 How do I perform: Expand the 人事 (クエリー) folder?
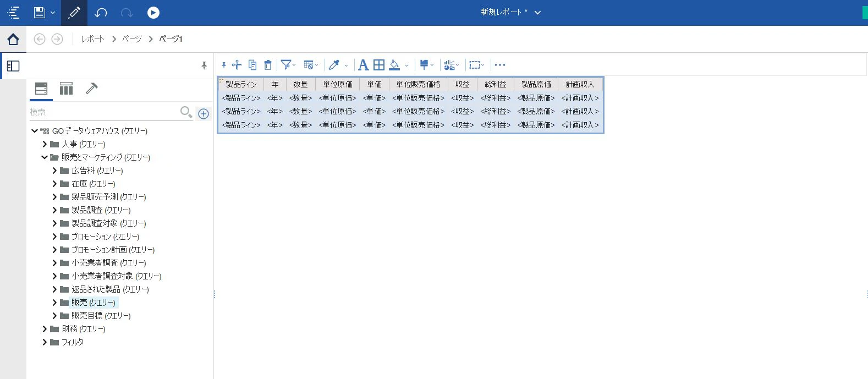[x=45, y=144]
